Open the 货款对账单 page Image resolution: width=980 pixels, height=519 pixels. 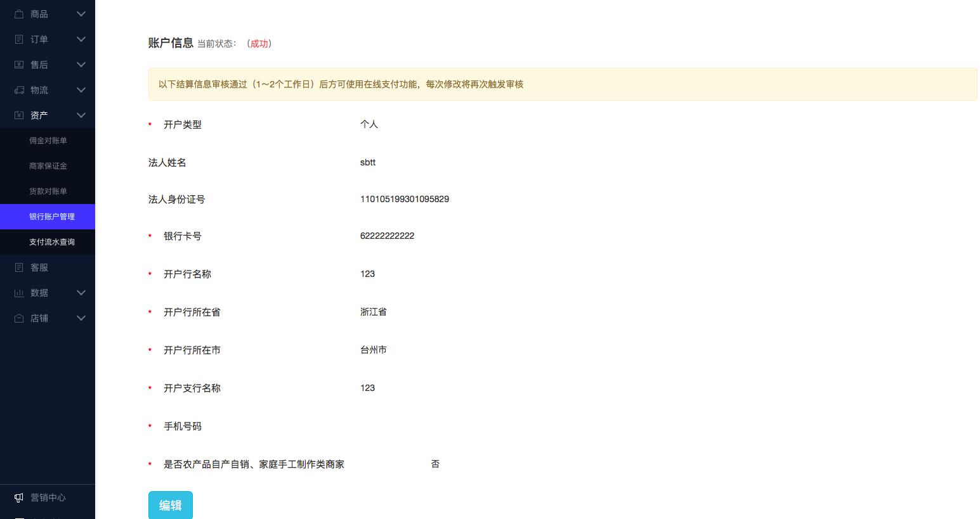coord(48,191)
